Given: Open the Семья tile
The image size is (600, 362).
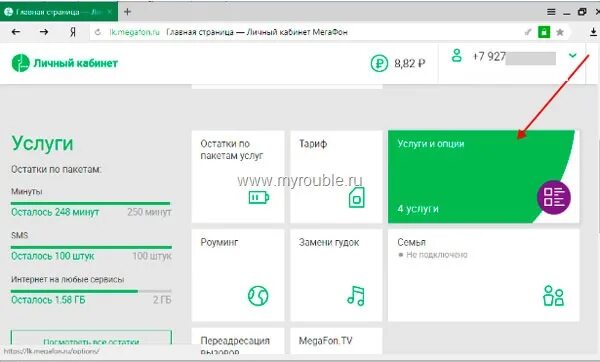Looking at the screenshot, I should (484, 275).
